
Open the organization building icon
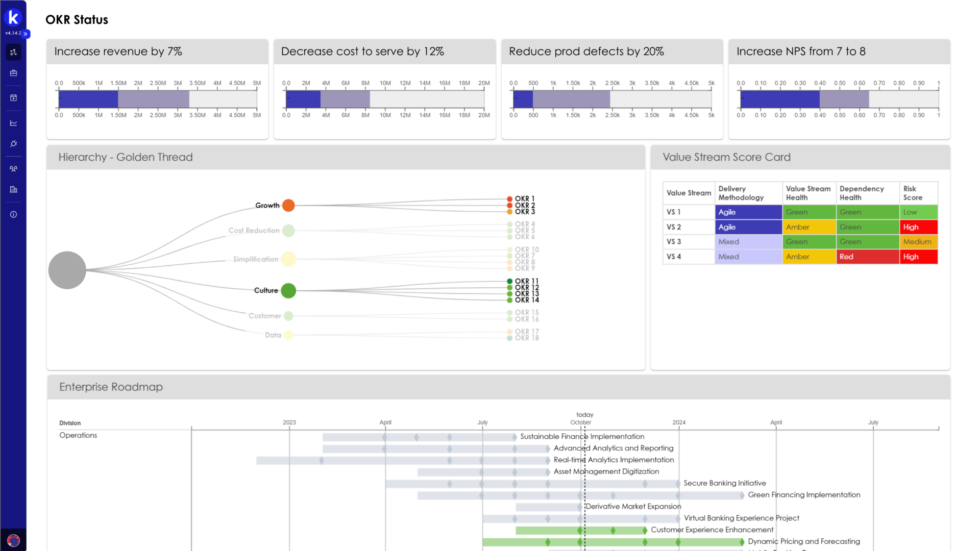(13, 189)
